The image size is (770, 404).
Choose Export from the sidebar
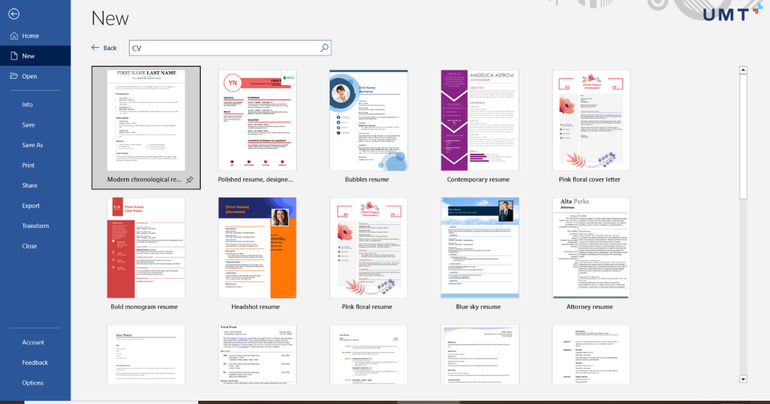click(31, 205)
